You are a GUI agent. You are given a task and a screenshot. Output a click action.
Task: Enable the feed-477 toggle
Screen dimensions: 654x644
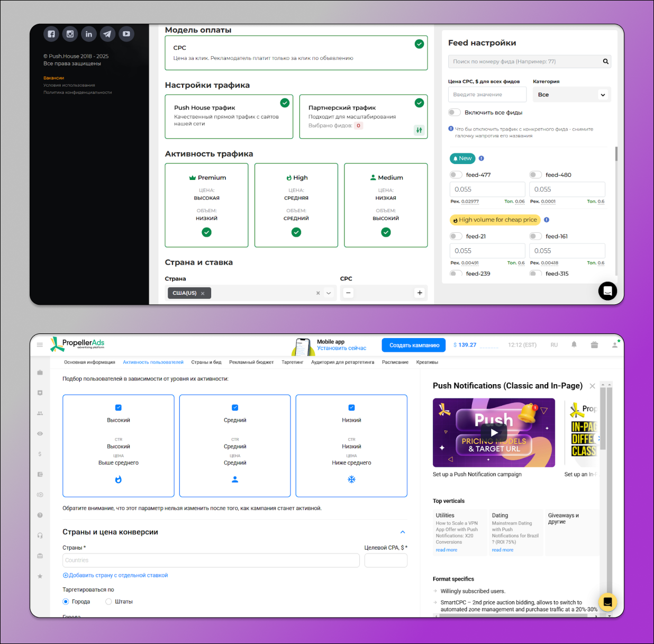(x=456, y=175)
